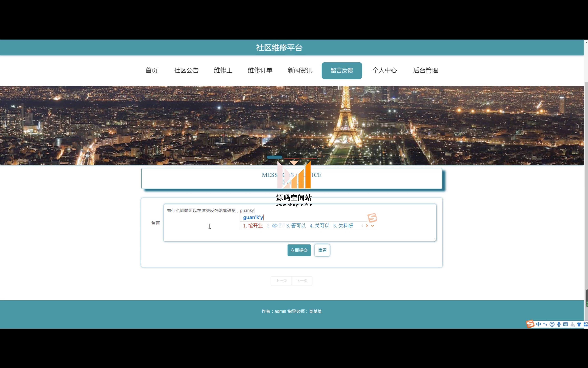588x368 pixels.
Task: Click the 上一页 pagination button
Action: (281, 281)
